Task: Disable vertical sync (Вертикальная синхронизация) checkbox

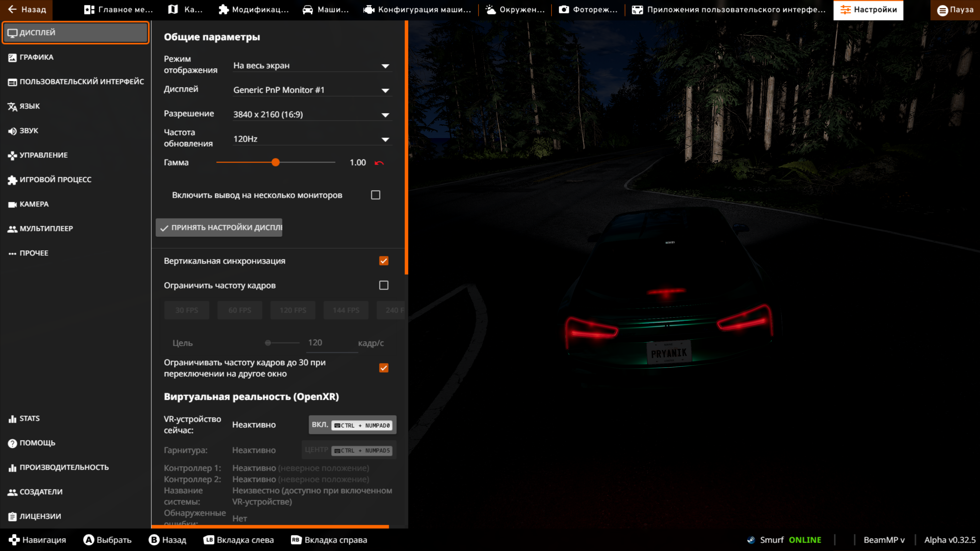Action: pos(384,261)
